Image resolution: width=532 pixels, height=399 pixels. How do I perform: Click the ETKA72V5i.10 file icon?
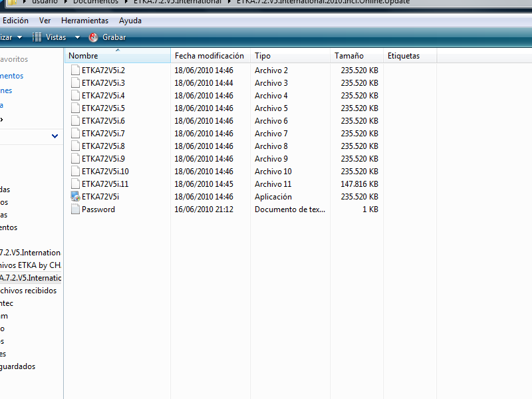pos(75,172)
